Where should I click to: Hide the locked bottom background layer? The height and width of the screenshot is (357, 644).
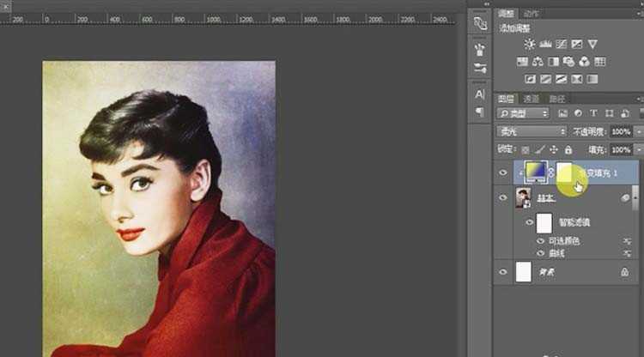click(504, 271)
